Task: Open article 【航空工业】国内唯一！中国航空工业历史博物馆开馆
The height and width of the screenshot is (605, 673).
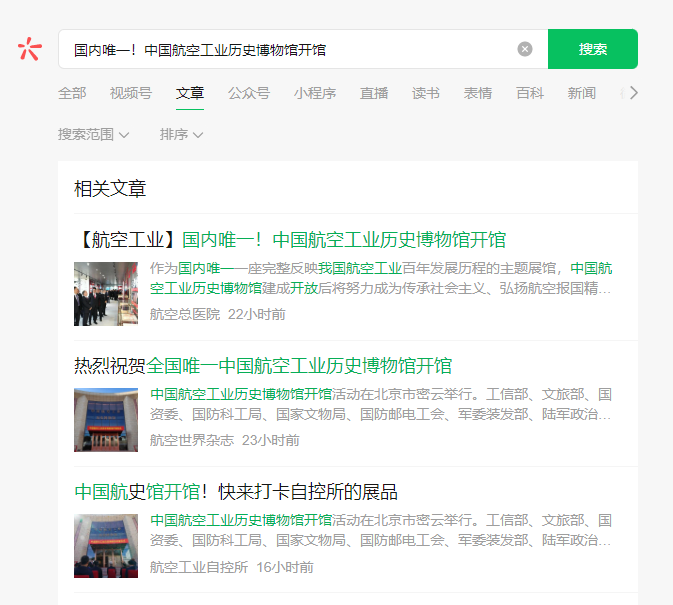Action: pyautogui.click(x=291, y=239)
